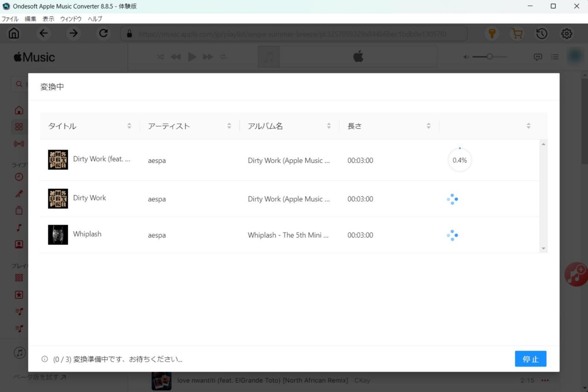Click Whiplash - The 5th Mini album name
This screenshot has height=392, width=588.
pos(288,235)
